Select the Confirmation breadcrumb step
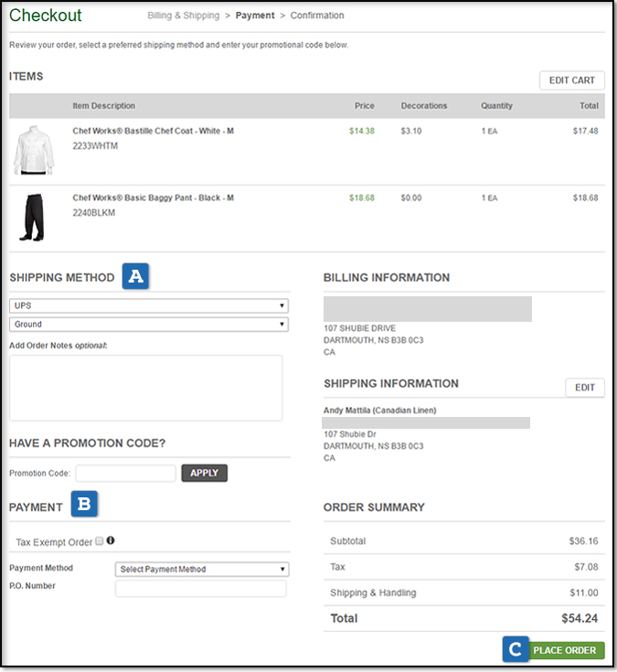Screen dimensions: 617x672 coord(317,16)
